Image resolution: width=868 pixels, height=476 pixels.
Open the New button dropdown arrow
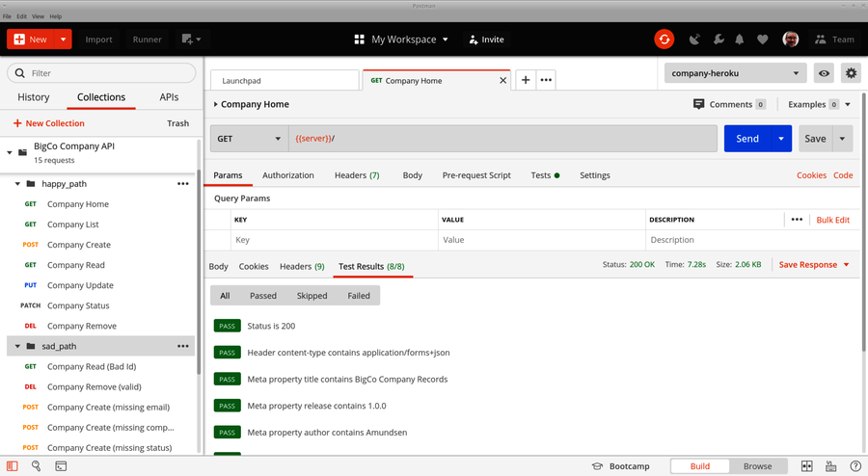(63, 40)
